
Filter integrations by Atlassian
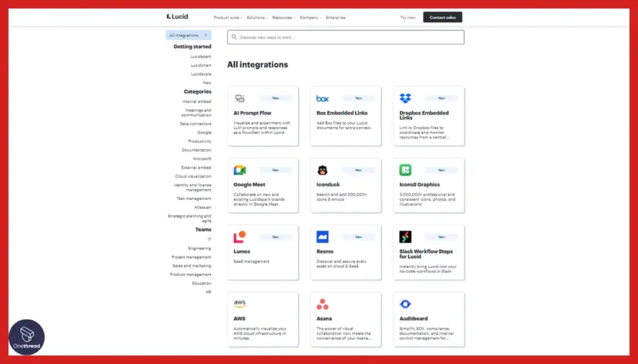[x=202, y=207]
